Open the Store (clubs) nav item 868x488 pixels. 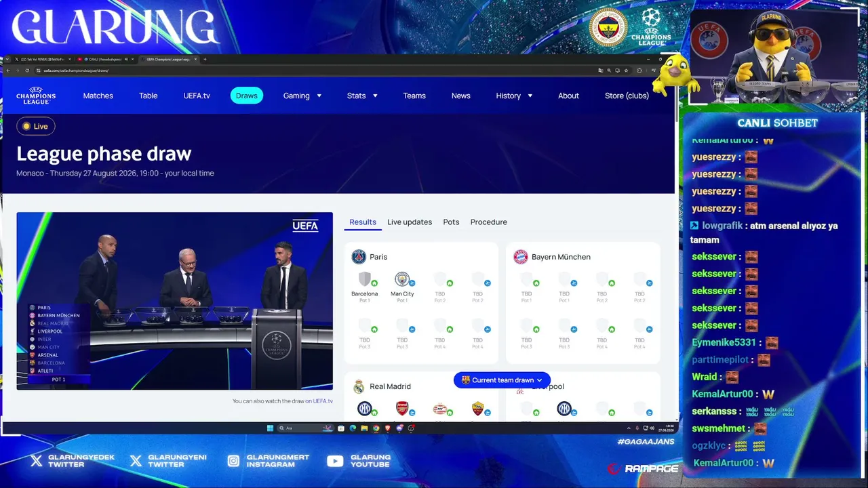[x=627, y=96]
